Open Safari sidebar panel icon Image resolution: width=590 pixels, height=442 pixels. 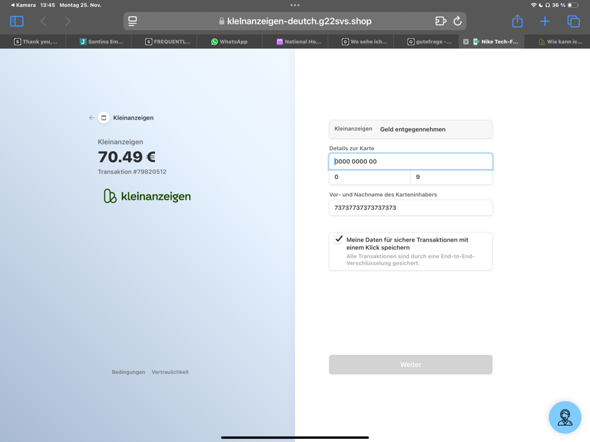tap(17, 21)
